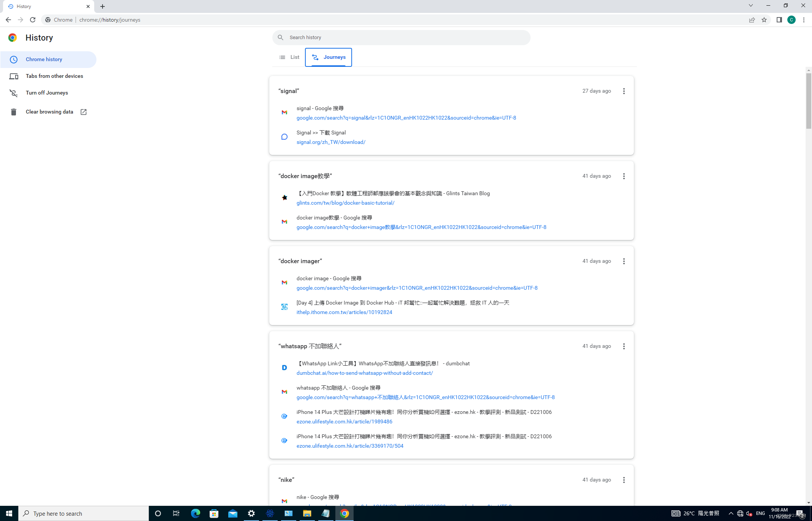Image resolution: width=812 pixels, height=521 pixels.
Task: Switch to the List tab
Action: (x=290, y=57)
